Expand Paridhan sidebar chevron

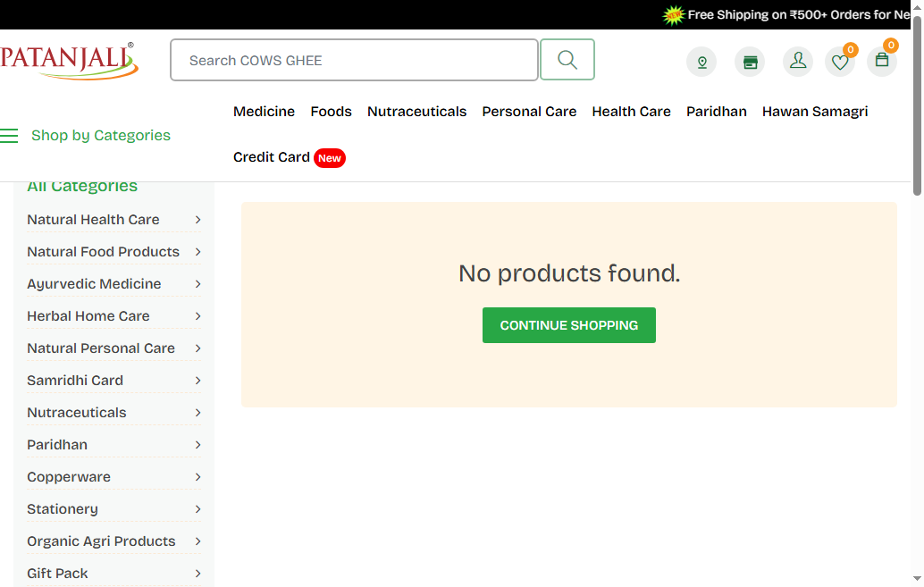[x=198, y=445]
